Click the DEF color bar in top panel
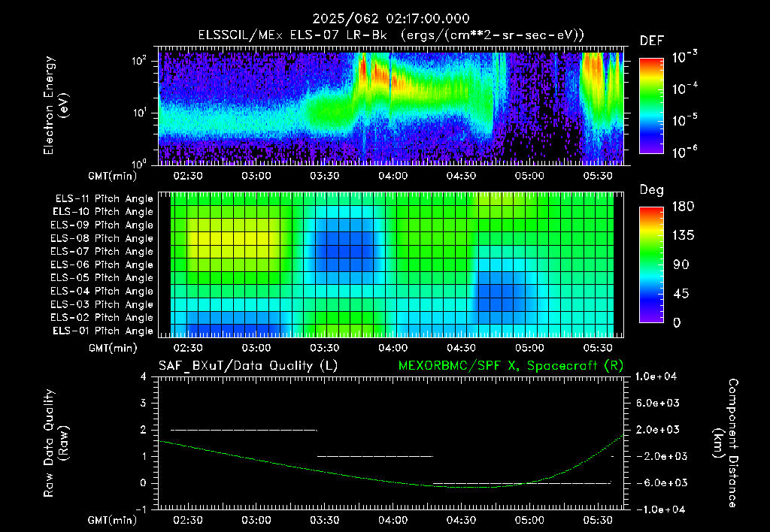This screenshot has height=532, width=770. (x=652, y=105)
